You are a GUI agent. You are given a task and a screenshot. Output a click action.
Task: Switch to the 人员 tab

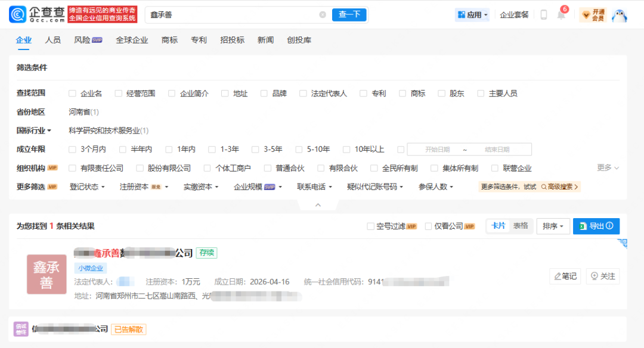coord(52,40)
